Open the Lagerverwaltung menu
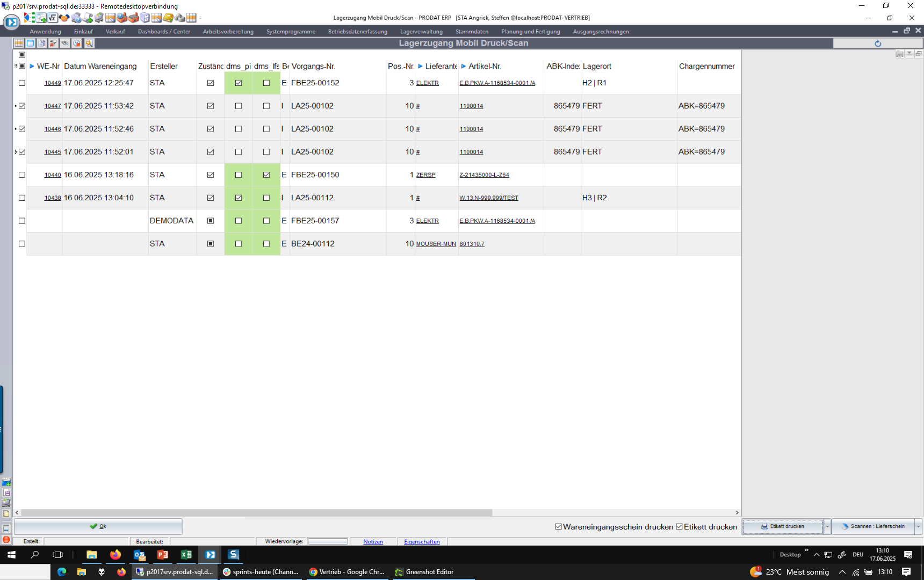Viewport: 924px width, 580px height. coord(421,32)
